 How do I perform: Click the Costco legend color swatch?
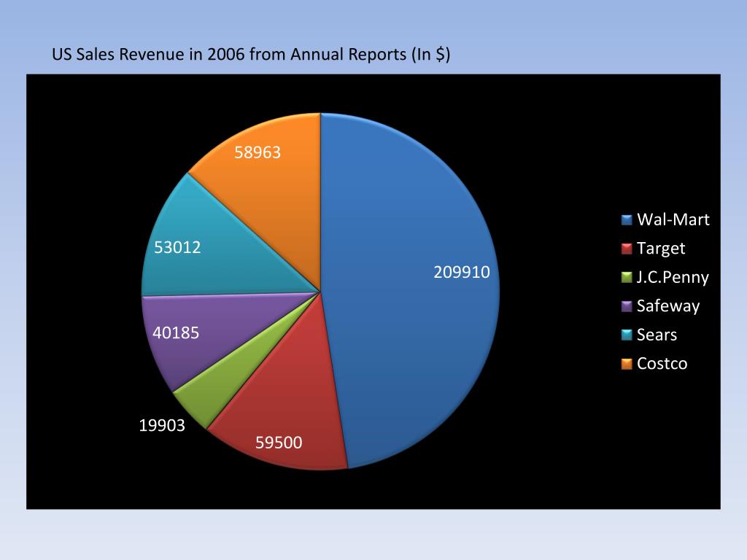(627, 364)
